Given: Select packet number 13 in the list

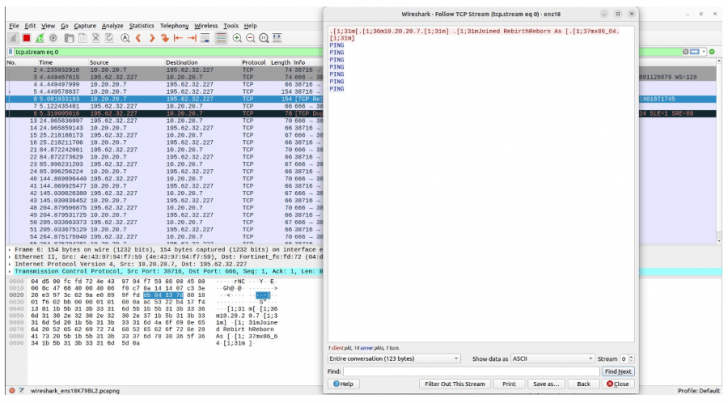Looking at the screenshot, I should click(164, 121).
